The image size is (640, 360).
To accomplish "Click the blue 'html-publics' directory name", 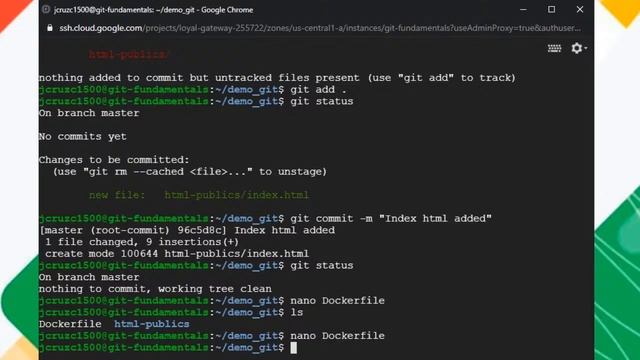I will tap(151, 324).
